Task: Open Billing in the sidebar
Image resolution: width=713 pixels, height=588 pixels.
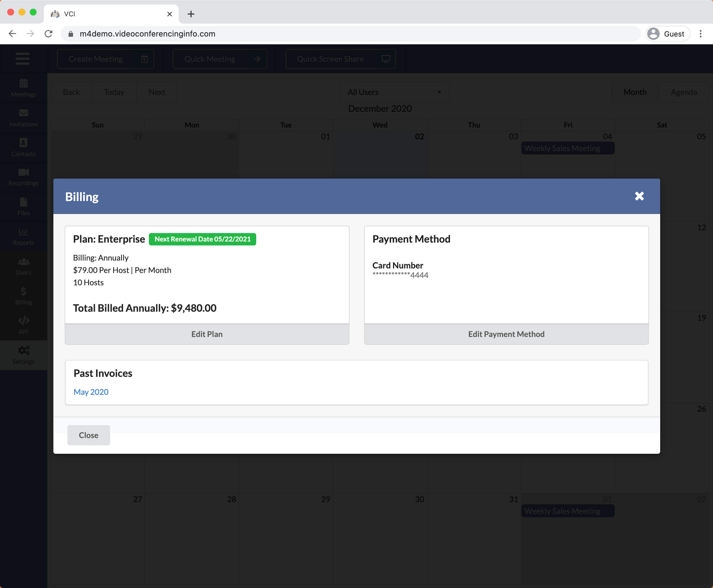Action: pyautogui.click(x=23, y=296)
